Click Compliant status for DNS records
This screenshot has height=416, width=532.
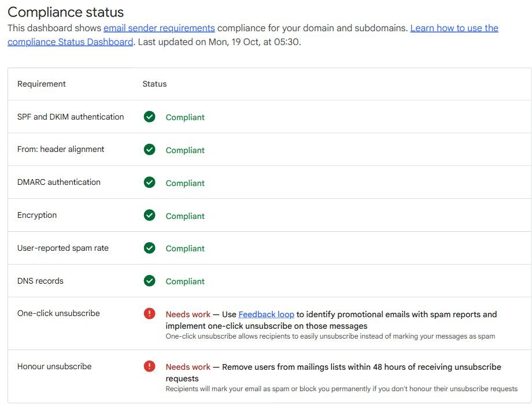185,281
